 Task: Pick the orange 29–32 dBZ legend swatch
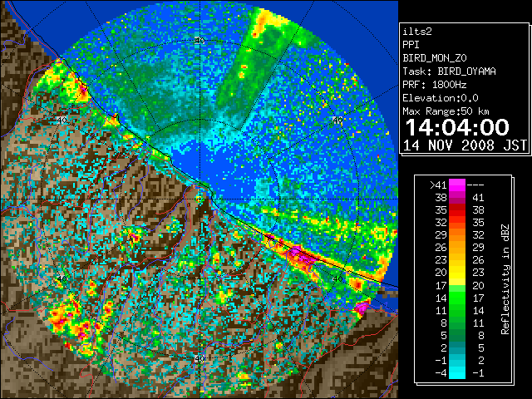pos(457,235)
